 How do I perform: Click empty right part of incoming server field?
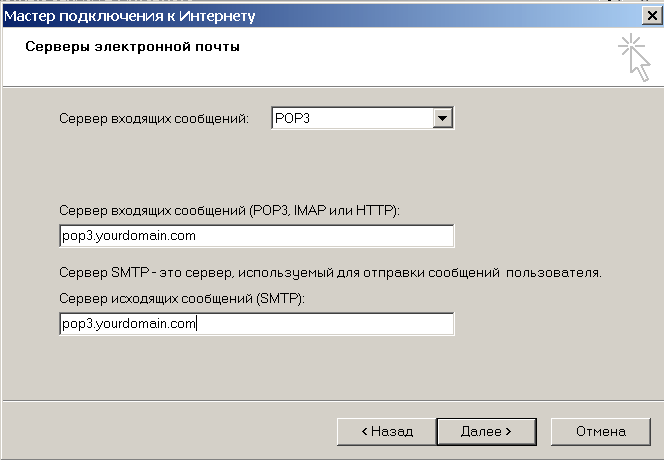point(380,236)
